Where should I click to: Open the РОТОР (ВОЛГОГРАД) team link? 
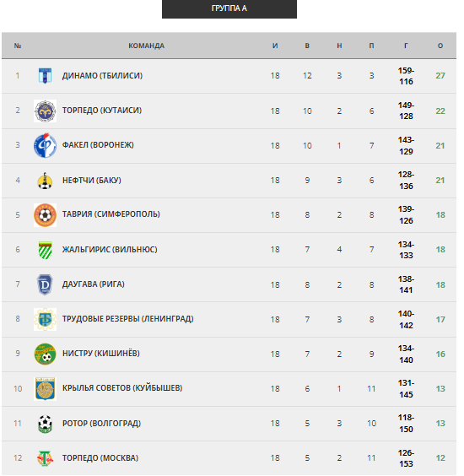102,424
